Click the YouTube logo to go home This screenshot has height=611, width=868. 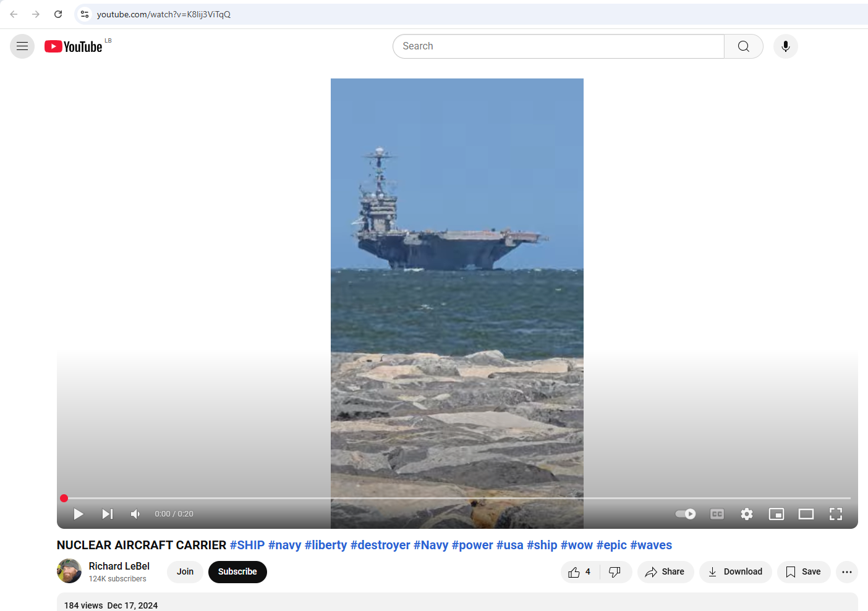coord(74,47)
